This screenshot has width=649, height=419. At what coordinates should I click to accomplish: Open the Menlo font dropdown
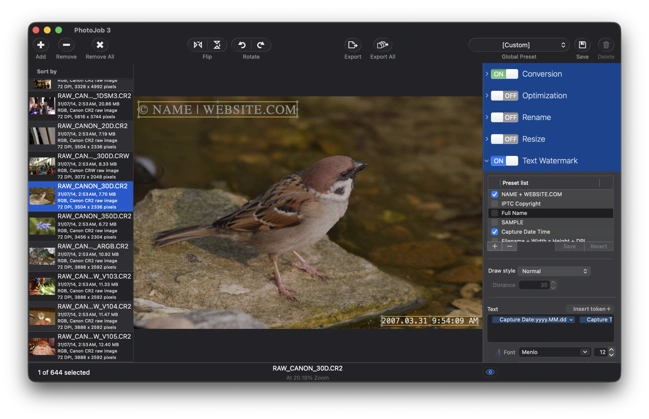point(554,352)
